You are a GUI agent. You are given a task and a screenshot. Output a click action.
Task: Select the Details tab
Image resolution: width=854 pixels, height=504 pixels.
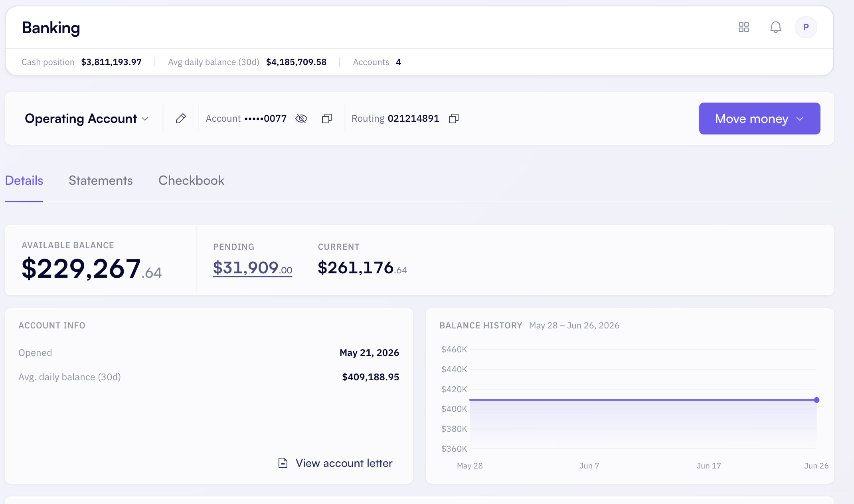[24, 180]
